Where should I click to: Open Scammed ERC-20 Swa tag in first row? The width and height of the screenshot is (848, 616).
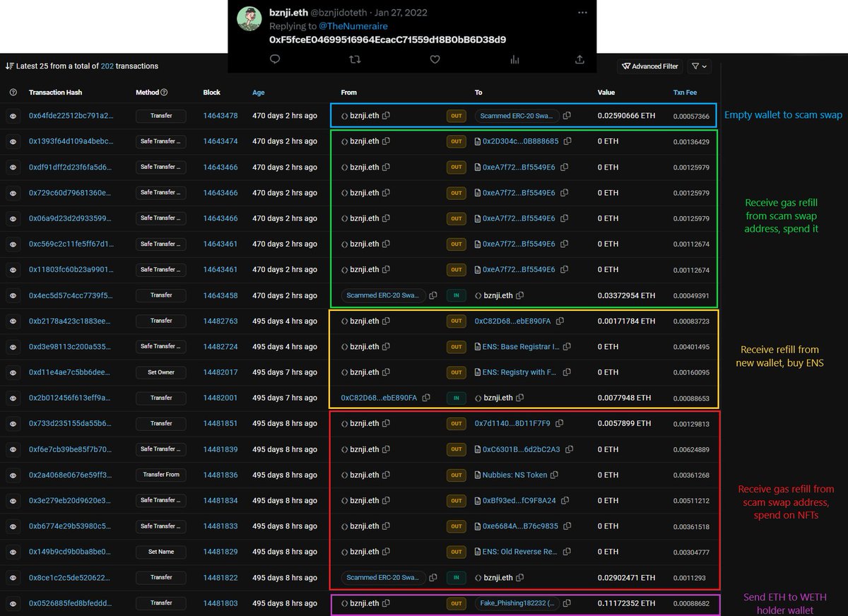pyautogui.click(x=517, y=115)
